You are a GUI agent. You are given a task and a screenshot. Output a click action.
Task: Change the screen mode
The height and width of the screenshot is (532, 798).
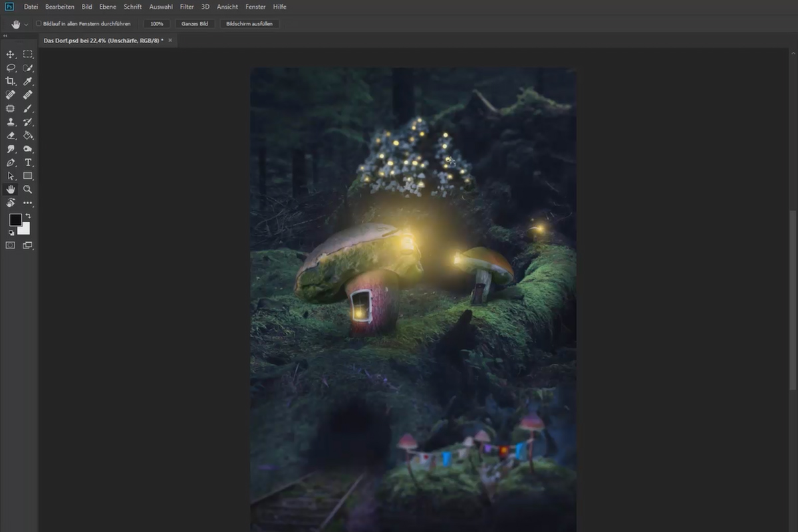28,245
